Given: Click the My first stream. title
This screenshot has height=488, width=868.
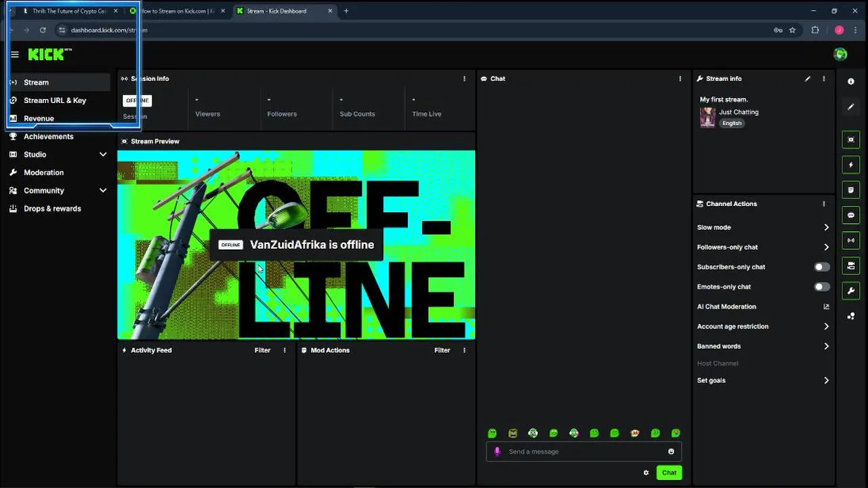Looking at the screenshot, I should 724,100.
